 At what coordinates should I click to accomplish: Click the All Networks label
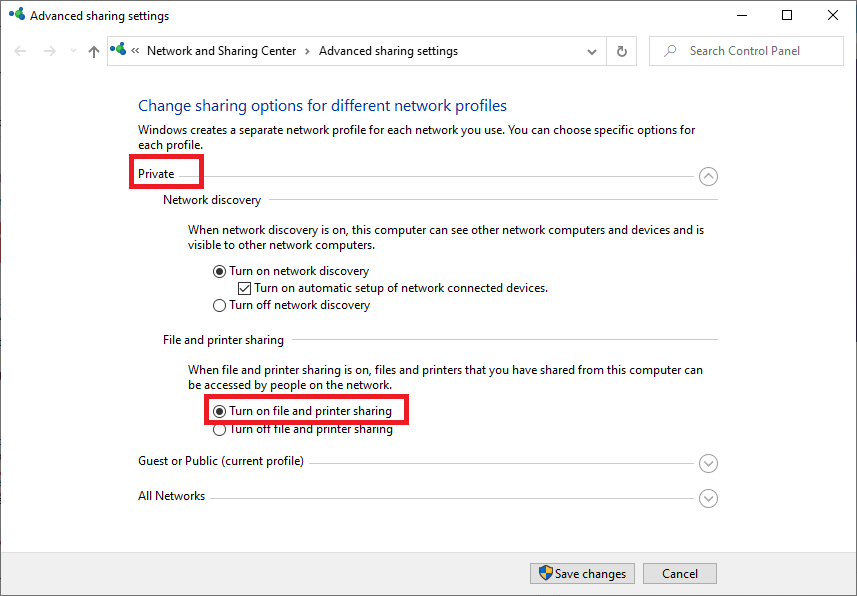pos(171,496)
